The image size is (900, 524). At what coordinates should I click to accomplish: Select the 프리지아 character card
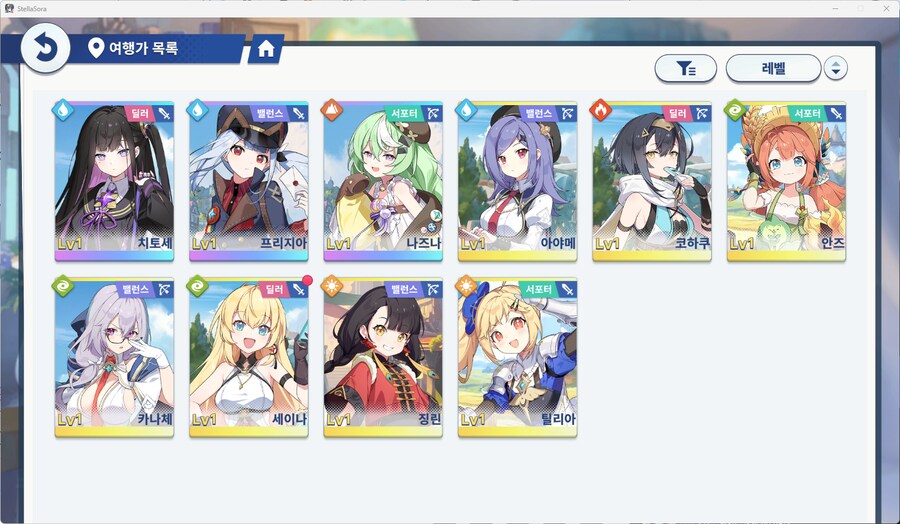point(249,181)
